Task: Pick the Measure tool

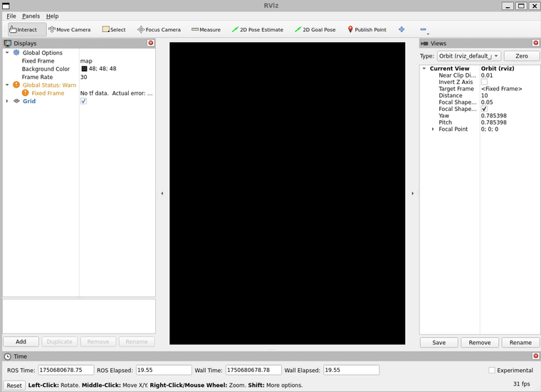Action: coord(206,30)
